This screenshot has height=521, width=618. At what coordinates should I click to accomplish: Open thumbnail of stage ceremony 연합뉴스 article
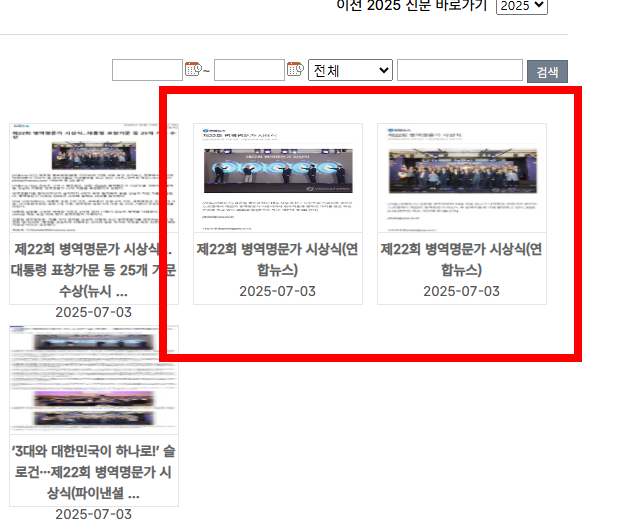278,178
